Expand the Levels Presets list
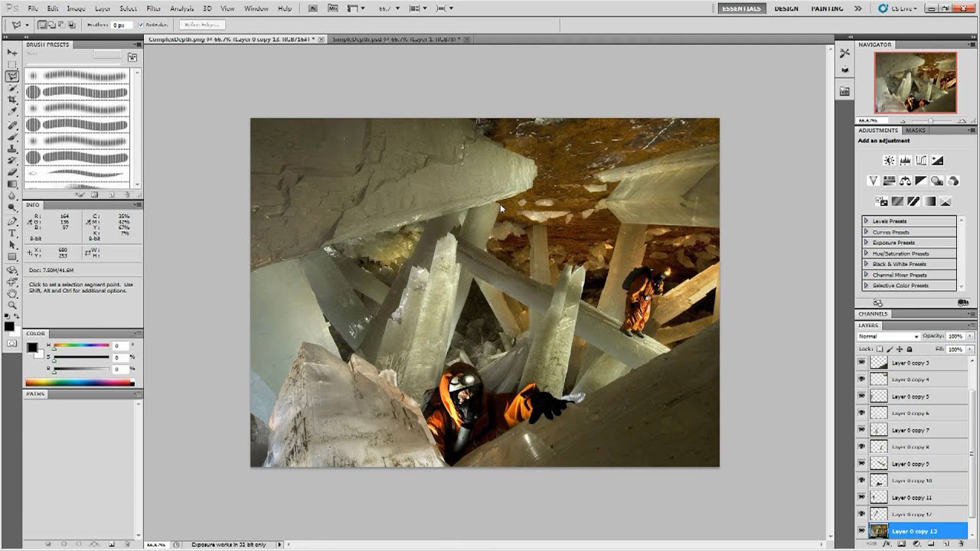 pos(866,221)
